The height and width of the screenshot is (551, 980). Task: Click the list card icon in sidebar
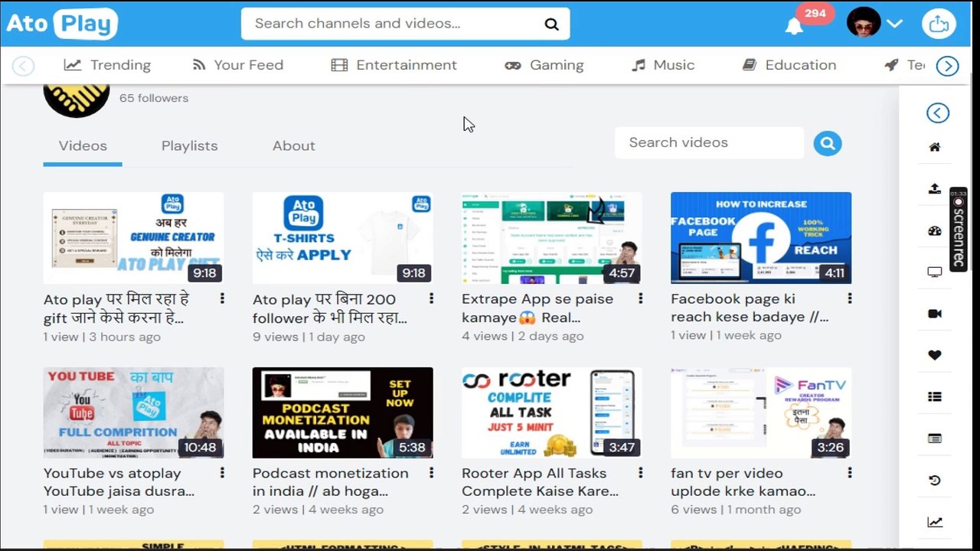pos(935,439)
